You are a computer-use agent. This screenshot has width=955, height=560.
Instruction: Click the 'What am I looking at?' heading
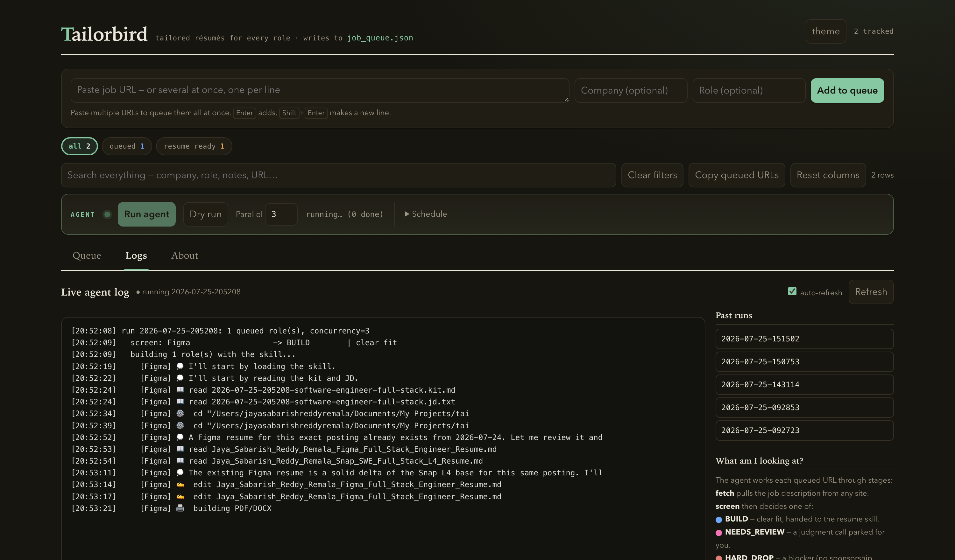pyautogui.click(x=759, y=461)
